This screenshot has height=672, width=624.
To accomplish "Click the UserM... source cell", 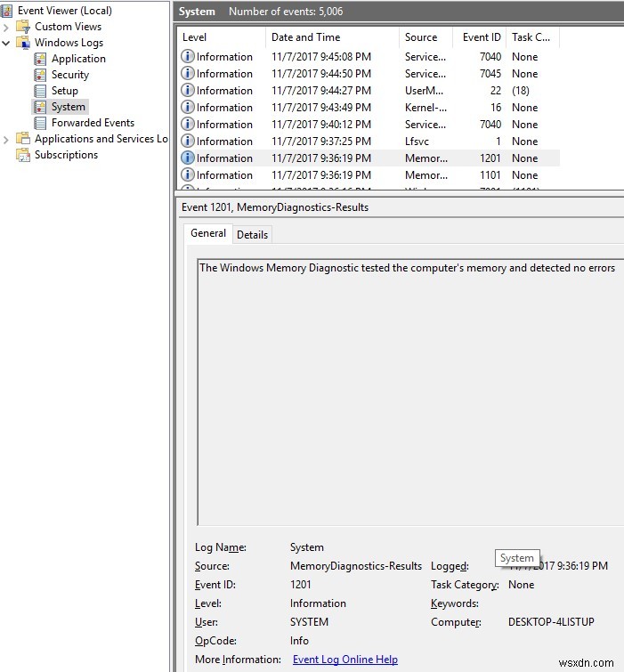I will pos(424,91).
